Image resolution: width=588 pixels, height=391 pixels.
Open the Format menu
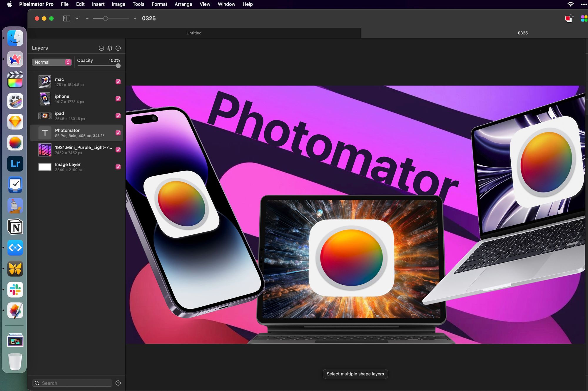tap(159, 4)
